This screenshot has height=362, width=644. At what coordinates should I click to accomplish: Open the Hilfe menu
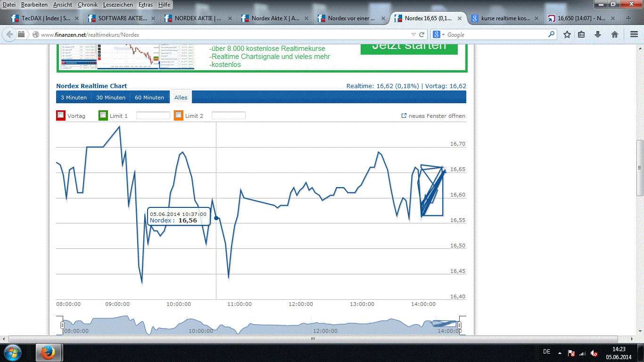[165, 4]
